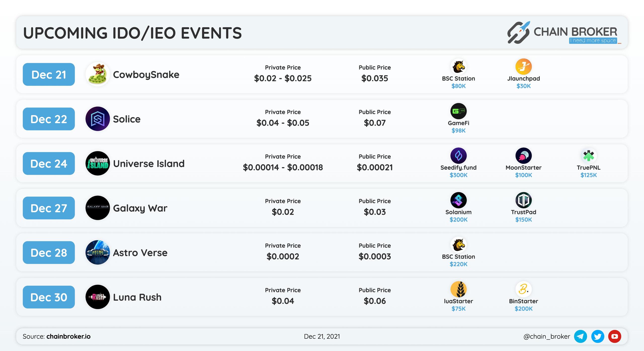The height and width of the screenshot is (351, 644).
Task: Click the $75K luaStarter allocation
Action: tap(458, 309)
